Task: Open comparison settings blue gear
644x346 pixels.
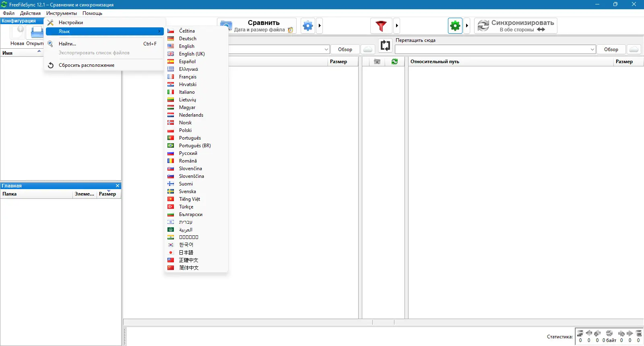Action: coord(308,26)
